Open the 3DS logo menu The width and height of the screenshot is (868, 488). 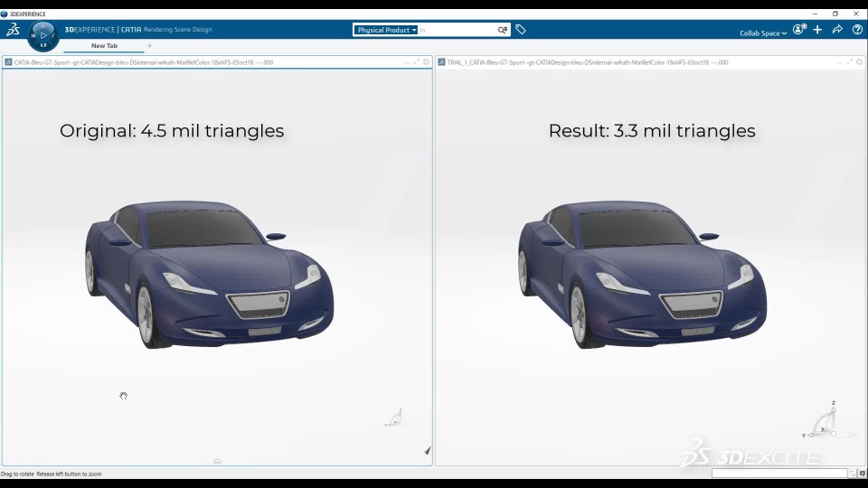(14, 30)
